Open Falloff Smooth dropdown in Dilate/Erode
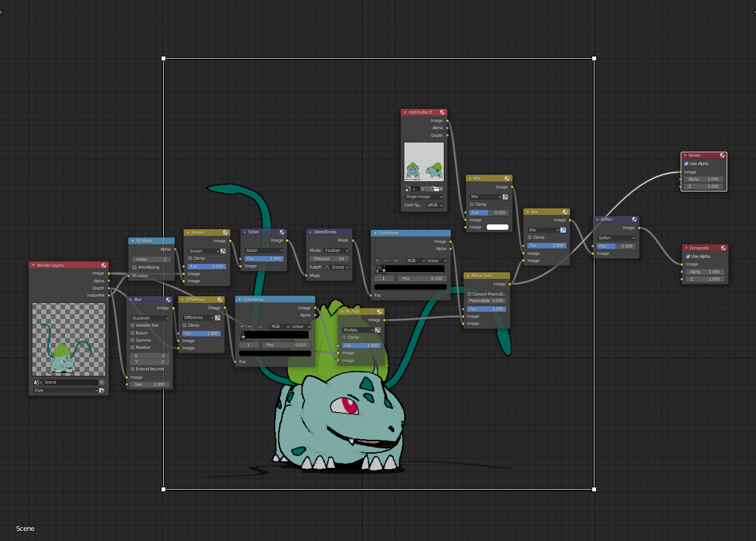 (x=337, y=267)
